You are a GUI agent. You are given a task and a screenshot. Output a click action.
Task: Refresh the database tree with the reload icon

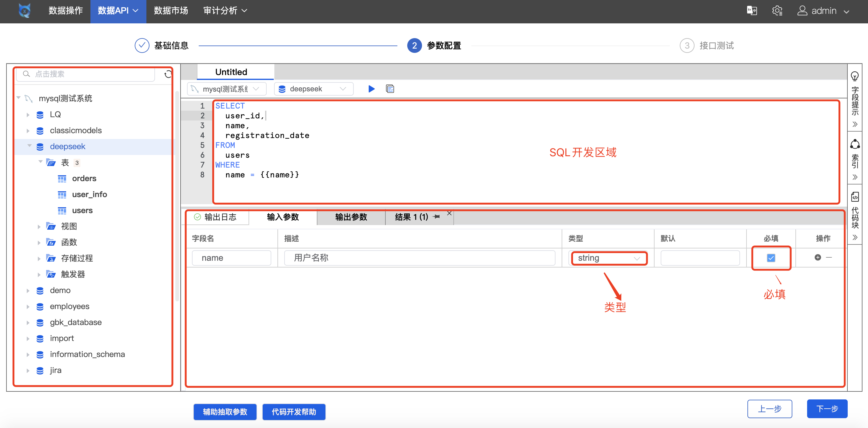point(168,74)
